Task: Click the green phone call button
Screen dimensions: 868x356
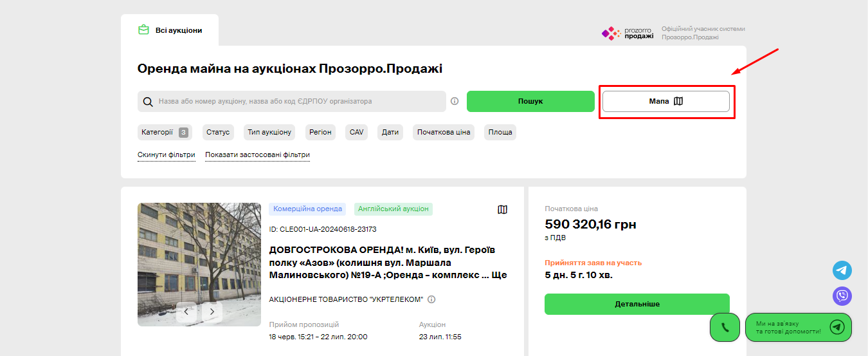Action: tap(725, 327)
